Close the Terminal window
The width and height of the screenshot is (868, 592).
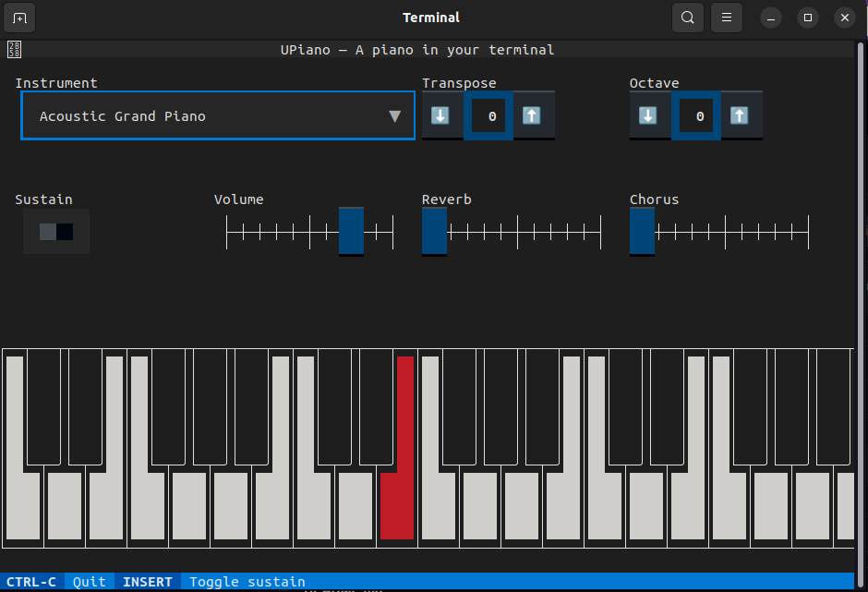point(845,18)
